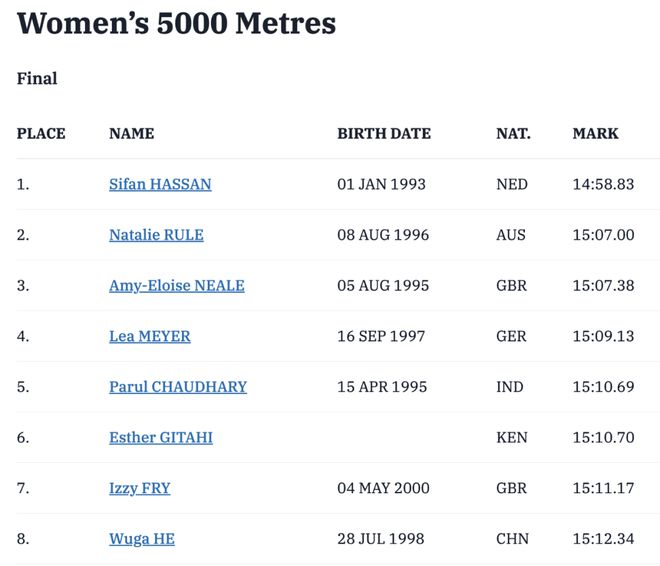Open Natalie RULE athlete link

[156, 235]
